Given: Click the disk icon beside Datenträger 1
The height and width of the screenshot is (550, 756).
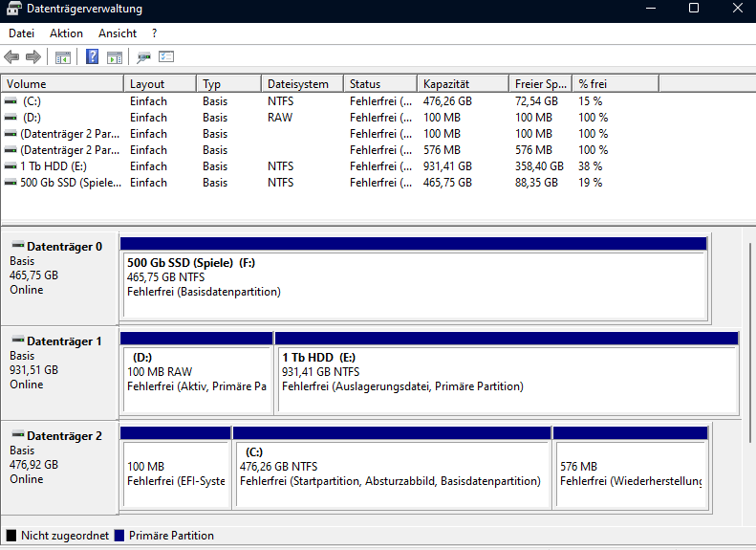Looking at the screenshot, I should (18, 340).
